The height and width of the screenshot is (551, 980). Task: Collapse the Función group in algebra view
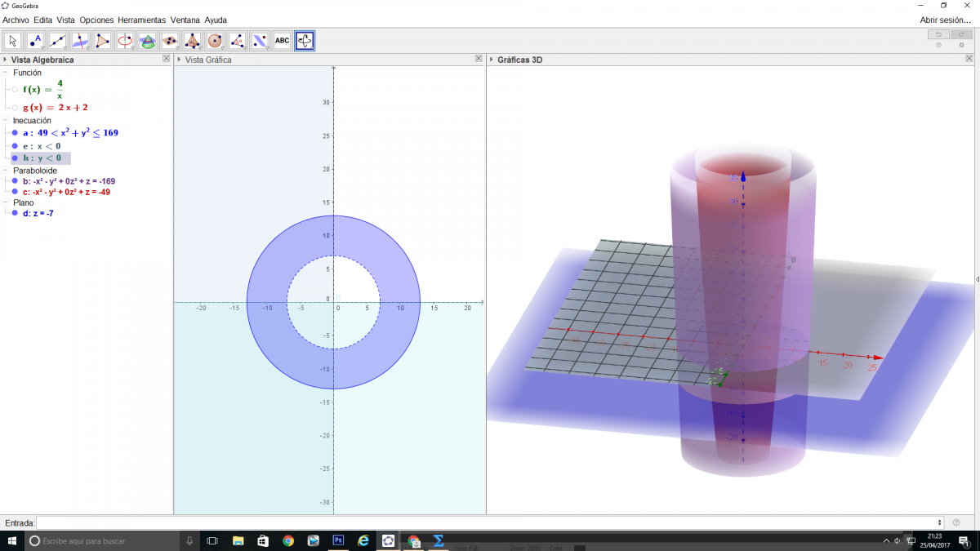pyautogui.click(x=6, y=73)
